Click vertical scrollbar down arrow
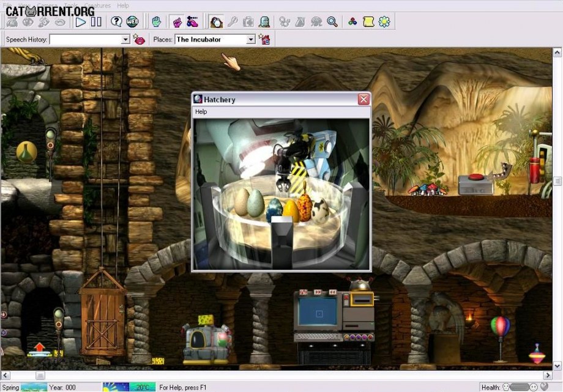Screen dimensions: 563x392 coord(557,366)
